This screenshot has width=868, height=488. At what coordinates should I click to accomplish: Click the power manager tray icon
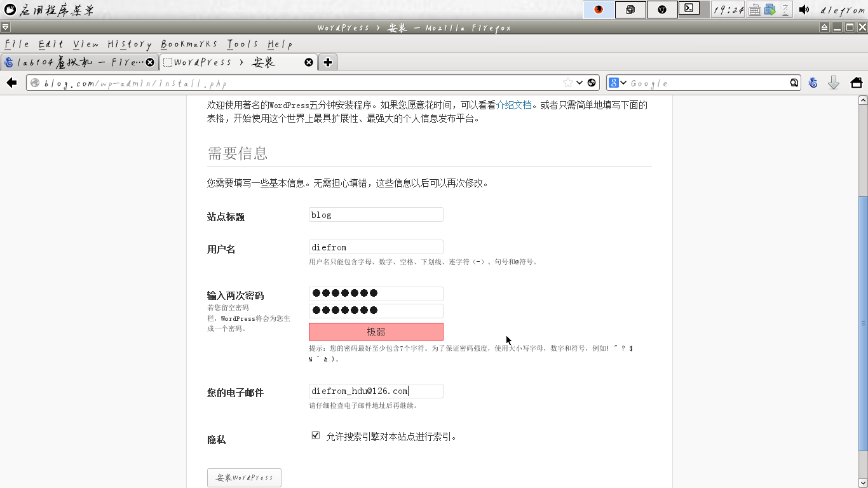[x=785, y=10]
